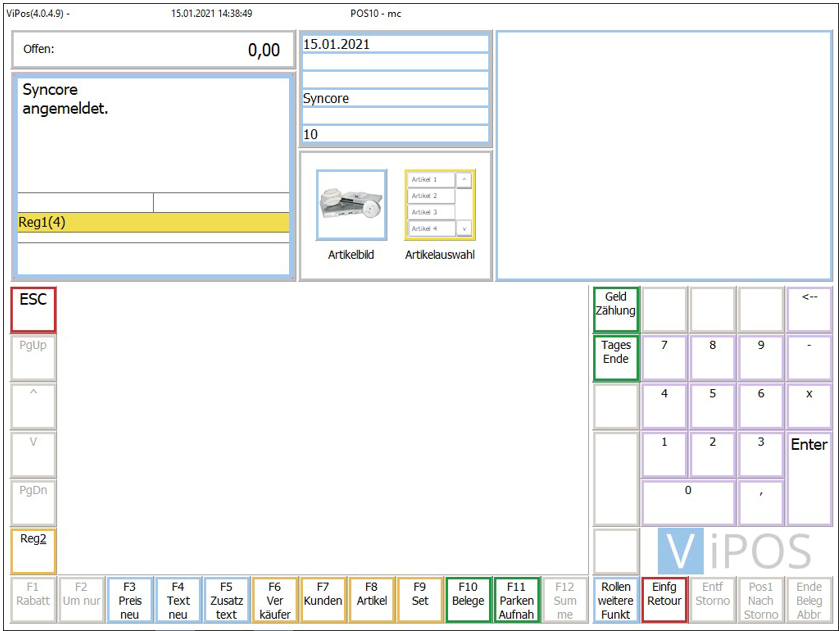Image resolution: width=839 pixels, height=631 pixels.
Task: Expand Rollen weitere Funkt functions
Action: click(616, 600)
